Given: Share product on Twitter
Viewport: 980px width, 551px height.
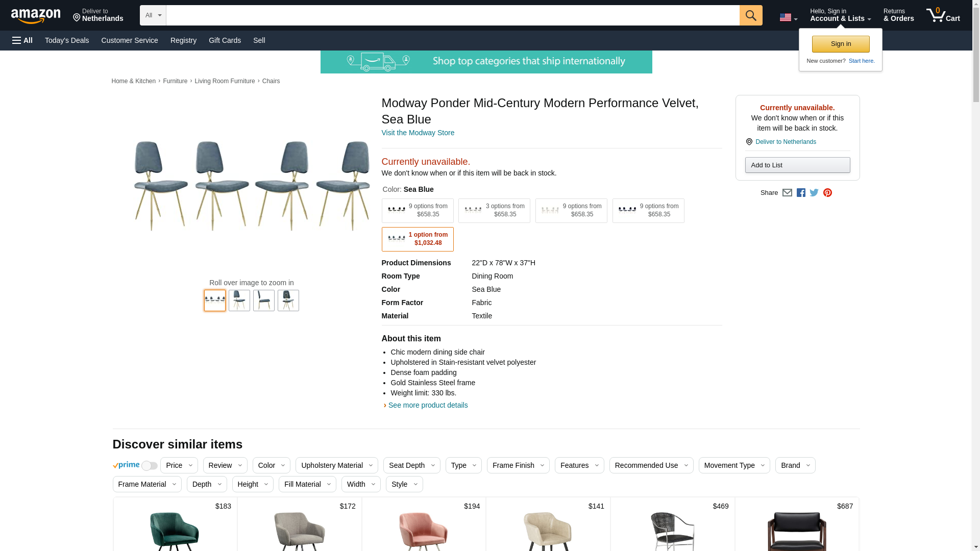Looking at the screenshot, I should click(814, 193).
